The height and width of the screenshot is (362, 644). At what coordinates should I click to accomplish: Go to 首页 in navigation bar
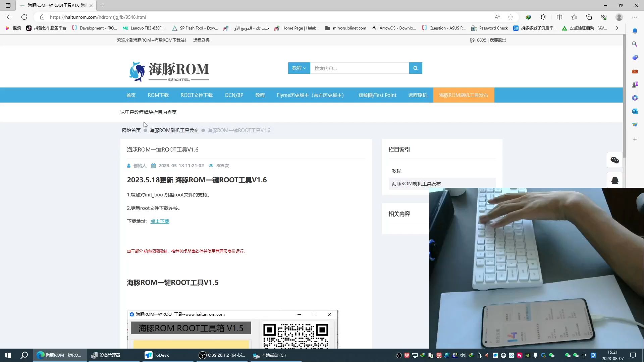pyautogui.click(x=131, y=95)
